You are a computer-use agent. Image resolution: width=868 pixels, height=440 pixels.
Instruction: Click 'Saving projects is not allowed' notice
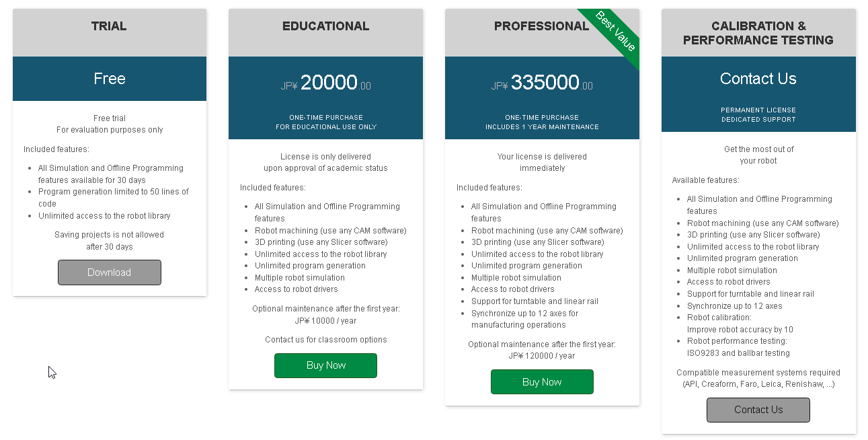click(x=109, y=235)
